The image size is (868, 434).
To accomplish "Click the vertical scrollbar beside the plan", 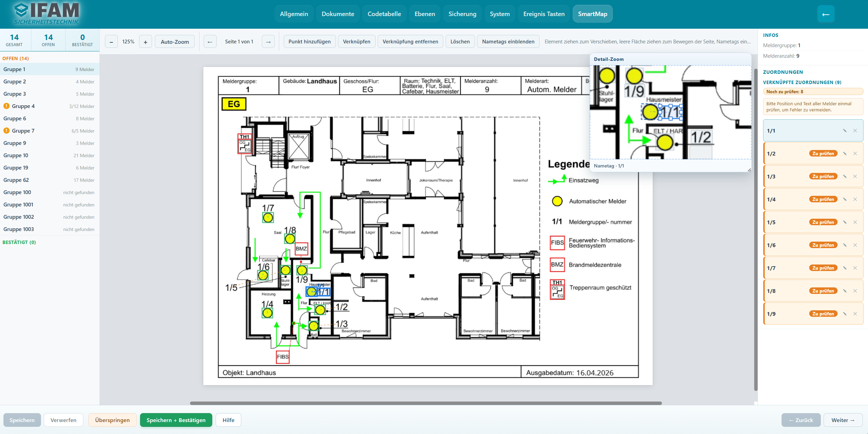I will pyautogui.click(x=756, y=230).
